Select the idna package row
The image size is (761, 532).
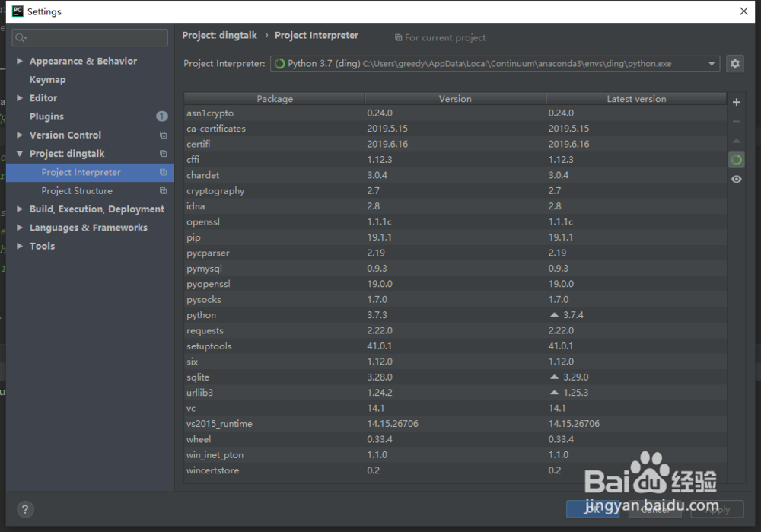[455, 206]
